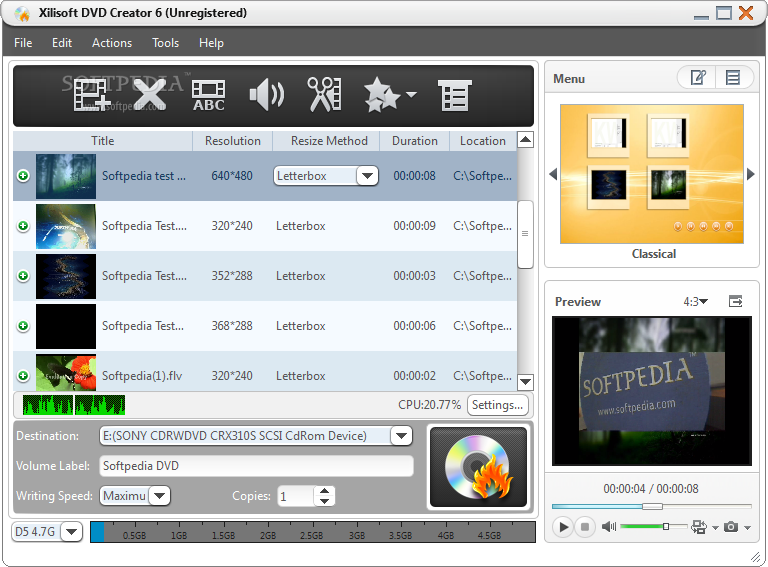The height and width of the screenshot is (567, 768).
Task: Expand the Effects dropdown arrow
Action: 411,94
